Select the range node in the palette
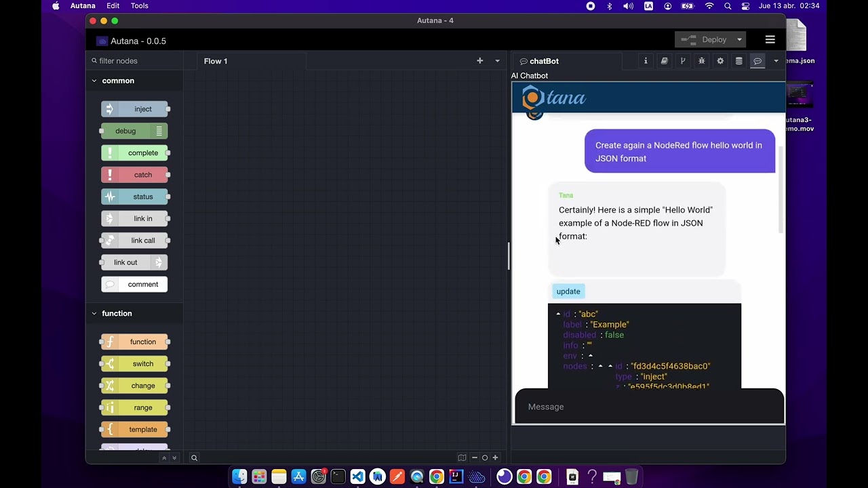The image size is (868, 488). coord(134,407)
